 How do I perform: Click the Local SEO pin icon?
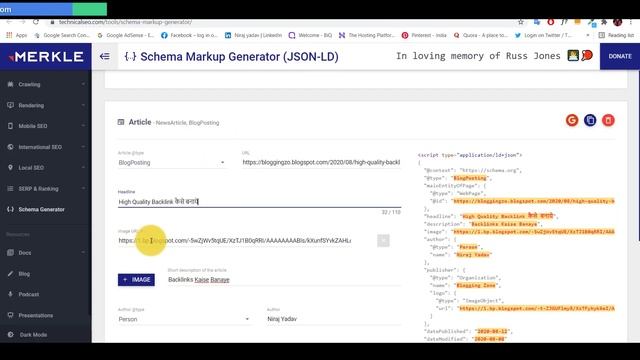pos(10,168)
